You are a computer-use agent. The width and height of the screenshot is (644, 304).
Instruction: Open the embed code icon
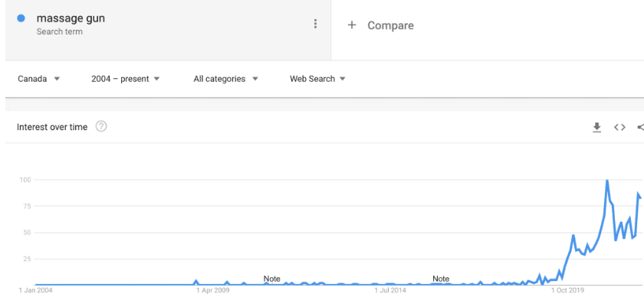pos(619,127)
